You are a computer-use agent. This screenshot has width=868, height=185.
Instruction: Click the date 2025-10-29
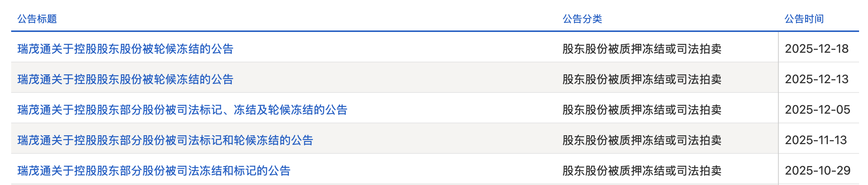pyautogui.click(x=817, y=171)
